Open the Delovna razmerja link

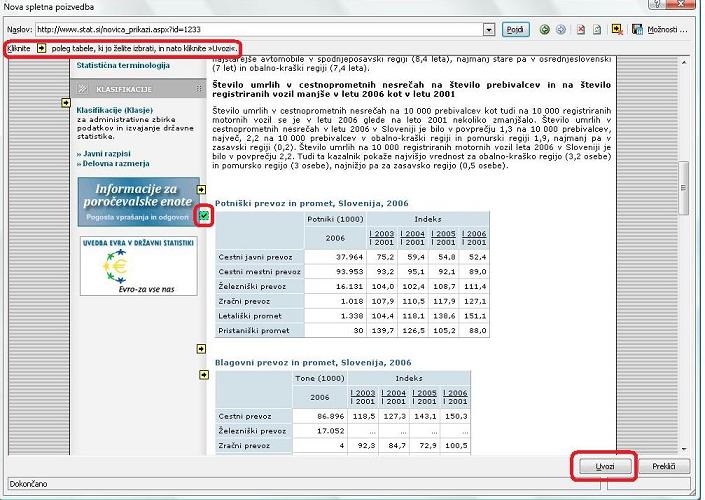tap(115, 163)
